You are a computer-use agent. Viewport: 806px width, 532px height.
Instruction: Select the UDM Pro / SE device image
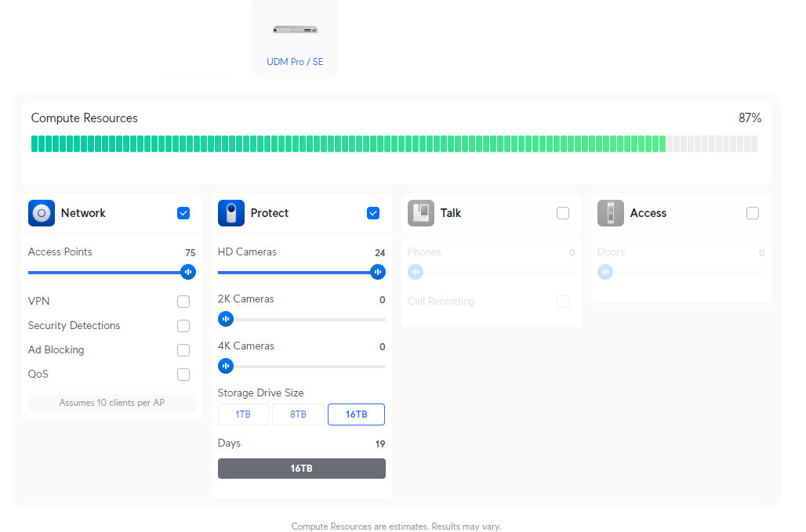(295, 30)
